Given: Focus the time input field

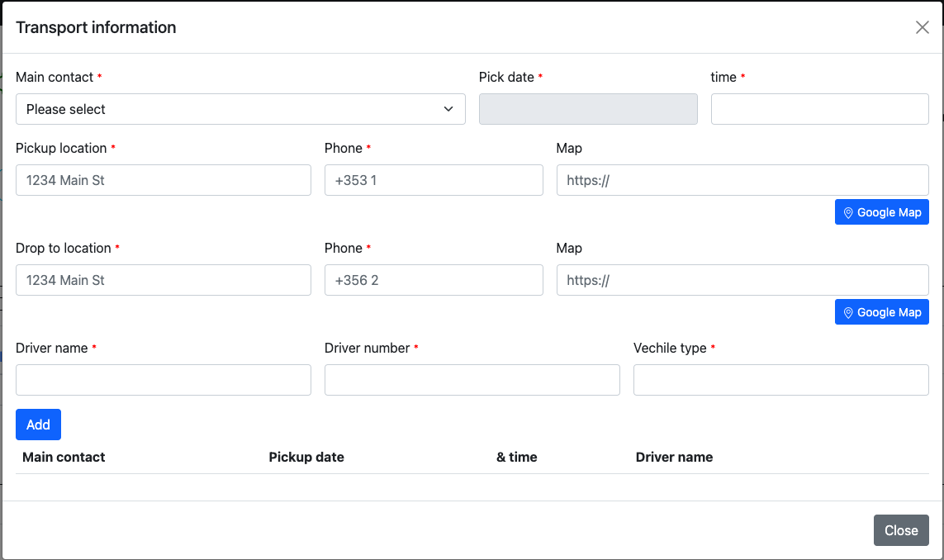Looking at the screenshot, I should click(x=819, y=109).
